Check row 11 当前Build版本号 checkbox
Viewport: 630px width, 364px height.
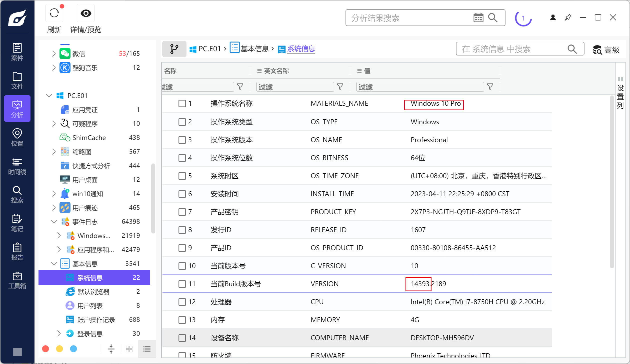click(x=182, y=284)
